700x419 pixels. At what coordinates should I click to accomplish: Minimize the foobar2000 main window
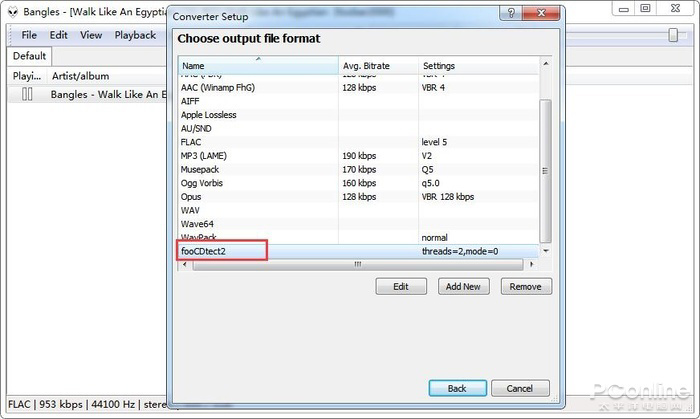click(x=624, y=8)
